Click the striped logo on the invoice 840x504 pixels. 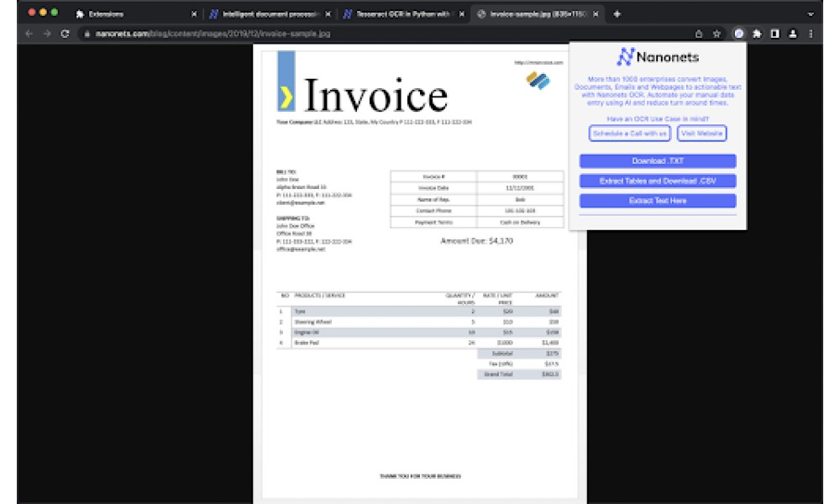[538, 81]
